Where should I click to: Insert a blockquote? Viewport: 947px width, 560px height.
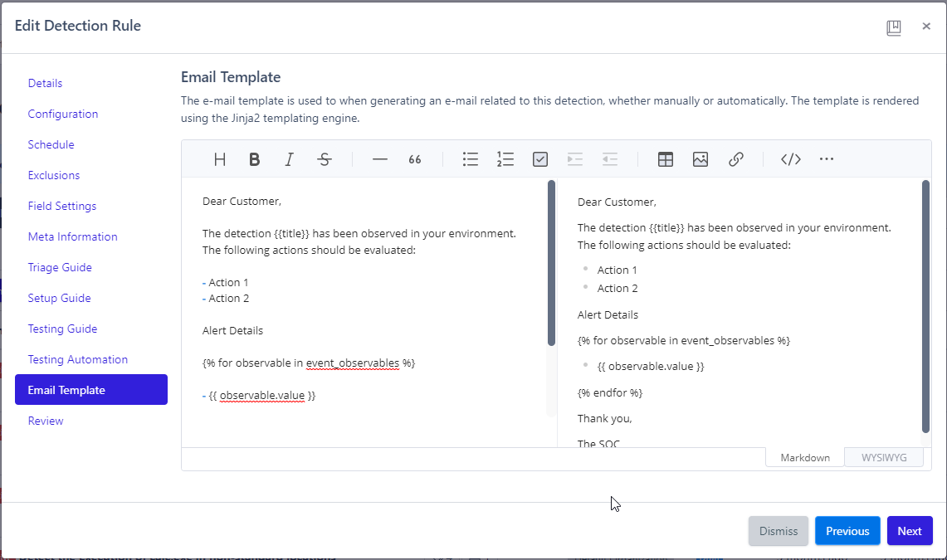point(415,159)
